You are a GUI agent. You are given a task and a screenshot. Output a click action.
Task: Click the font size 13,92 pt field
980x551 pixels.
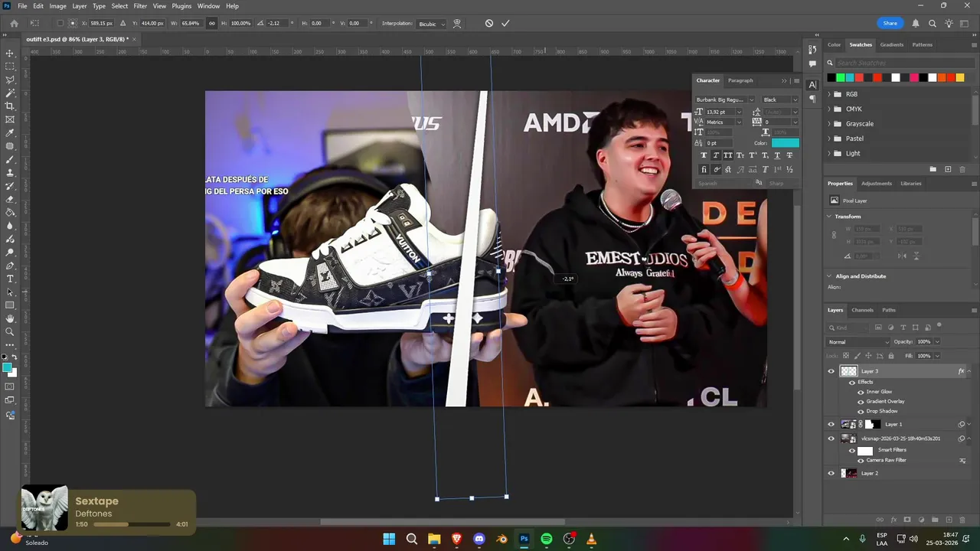tap(720, 112)
